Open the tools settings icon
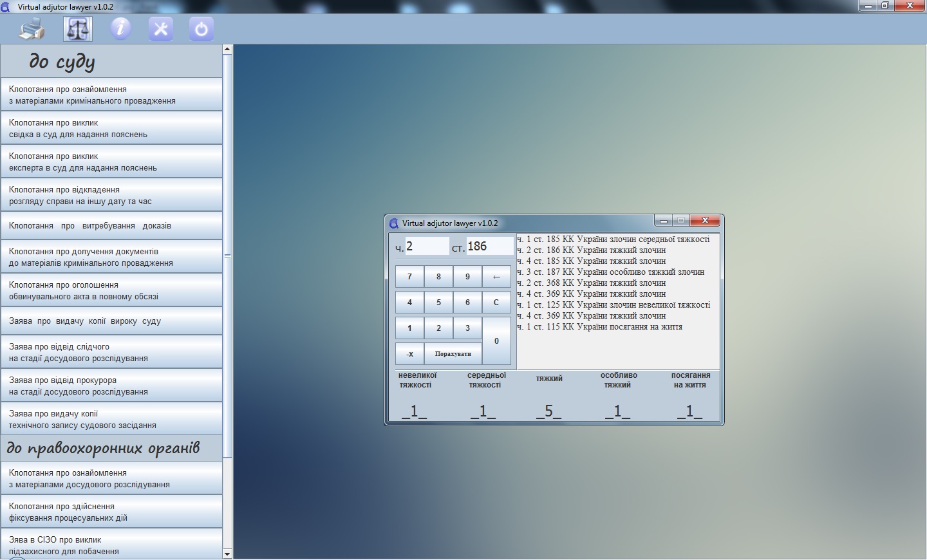This screenshot has height=560, width=927. 161,29
